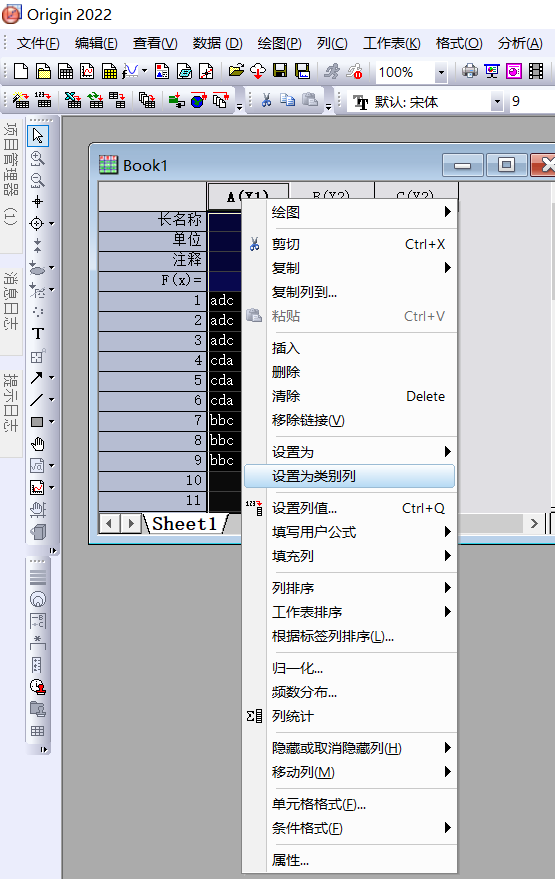555x879 pixels.
Task: Click the Video Builder film icon
Action: pyautogui.click(x=536, y=71)
